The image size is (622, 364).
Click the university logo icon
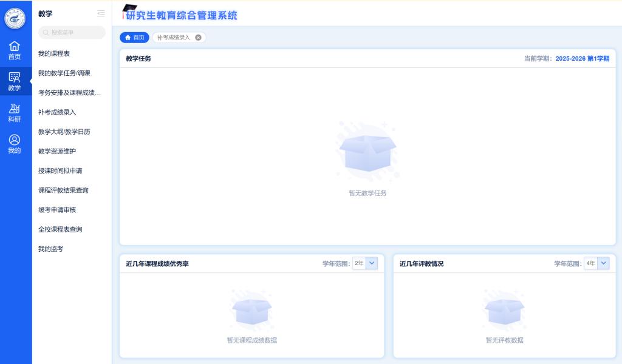(x=15, y=18)
